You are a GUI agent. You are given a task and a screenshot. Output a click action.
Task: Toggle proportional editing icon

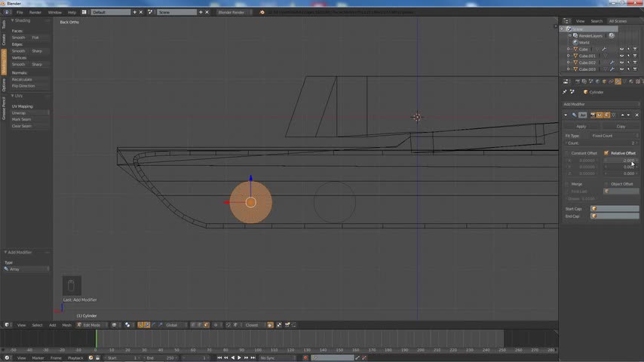[216, 325]
